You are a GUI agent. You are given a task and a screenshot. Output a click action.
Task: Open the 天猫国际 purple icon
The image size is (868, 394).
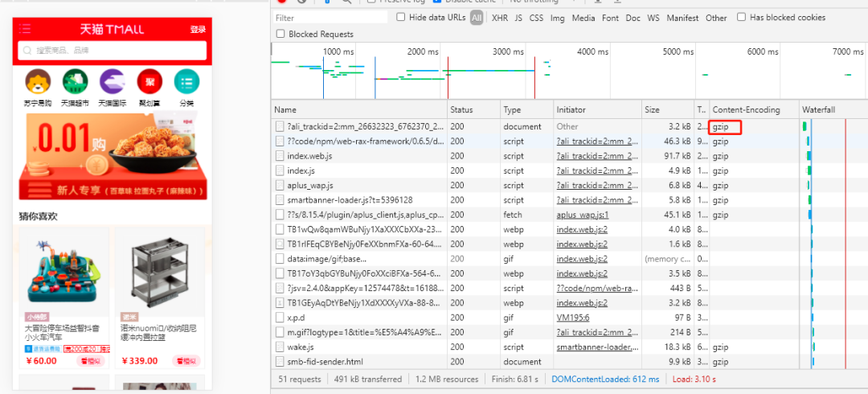(113, 81)
